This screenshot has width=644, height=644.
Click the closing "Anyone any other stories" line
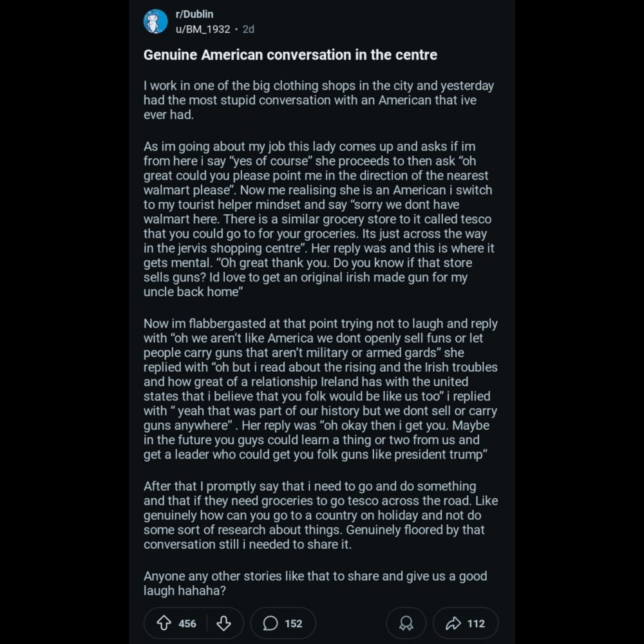point(315,583)
